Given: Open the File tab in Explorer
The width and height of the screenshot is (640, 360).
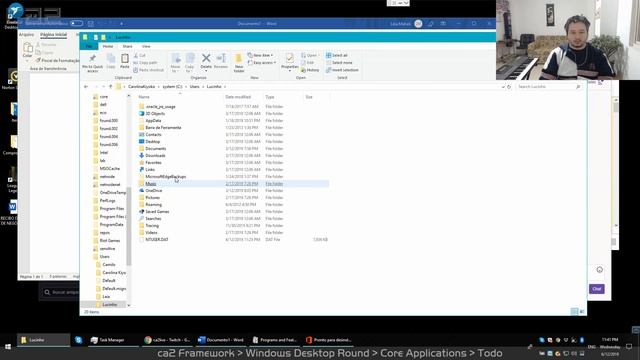Looking at the screenshot, I should [89, 46].
